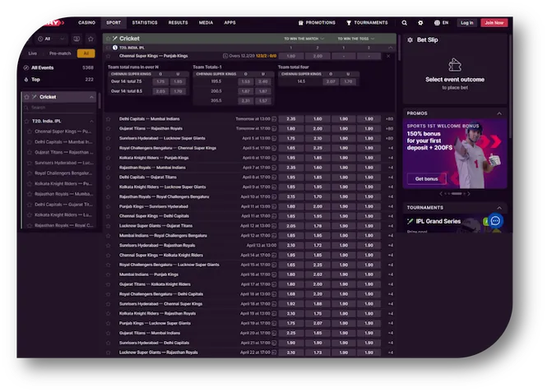Open the live chat bubble icon
Viewport: 547px width, 392px height.
[494, 221]
